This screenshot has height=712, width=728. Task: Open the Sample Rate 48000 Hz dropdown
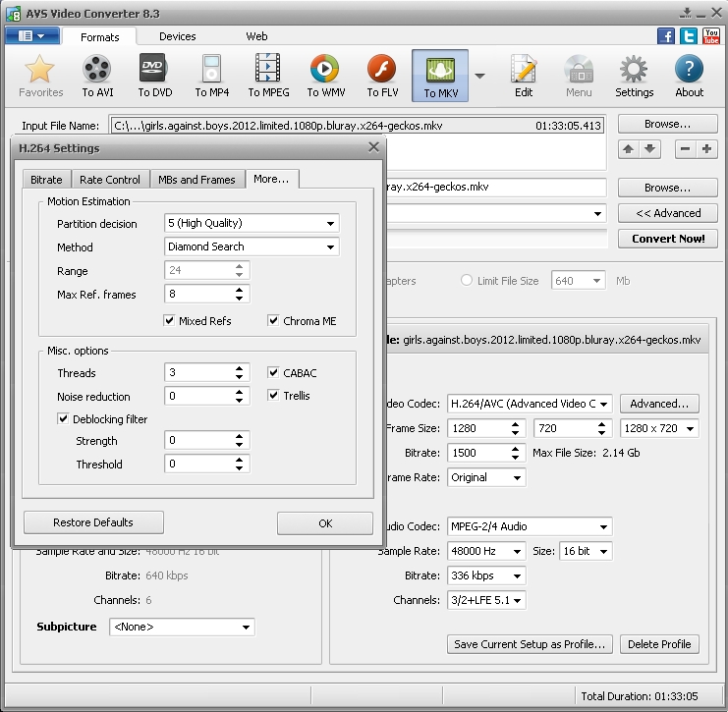tap(517, 551)
